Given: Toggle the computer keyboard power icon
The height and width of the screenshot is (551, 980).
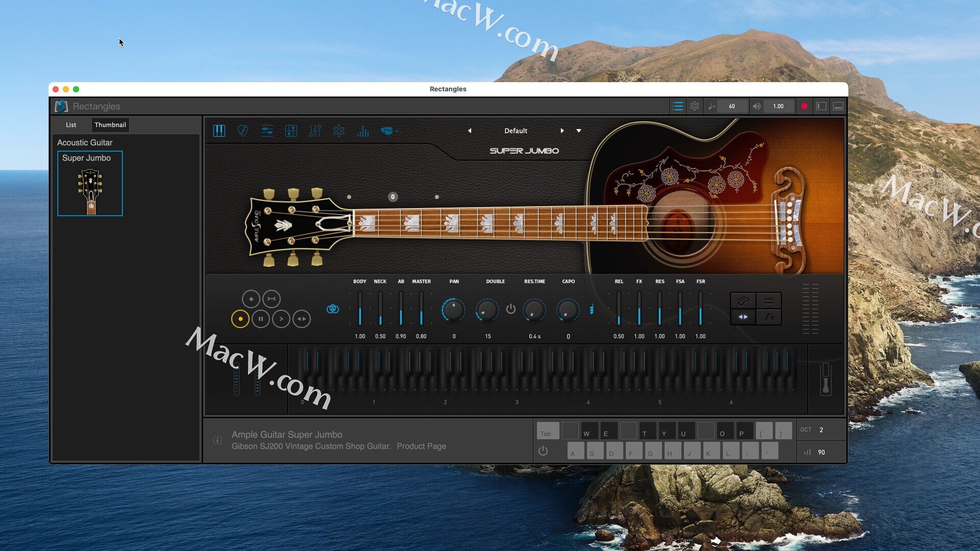Looking at the screenshot, I should (x=543, y=450).
